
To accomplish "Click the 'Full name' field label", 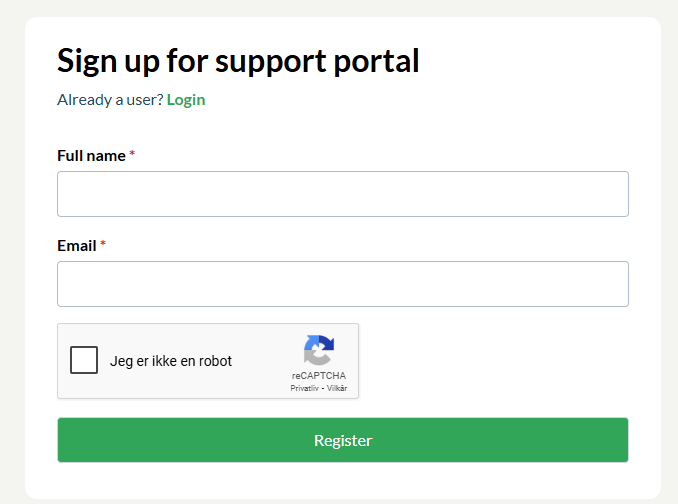I will tap(91, 156).
